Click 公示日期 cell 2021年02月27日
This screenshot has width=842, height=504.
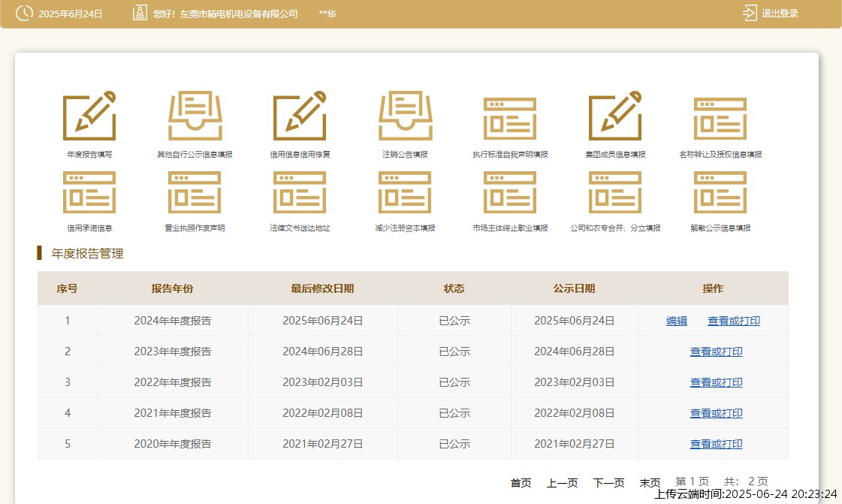point(575,444)
